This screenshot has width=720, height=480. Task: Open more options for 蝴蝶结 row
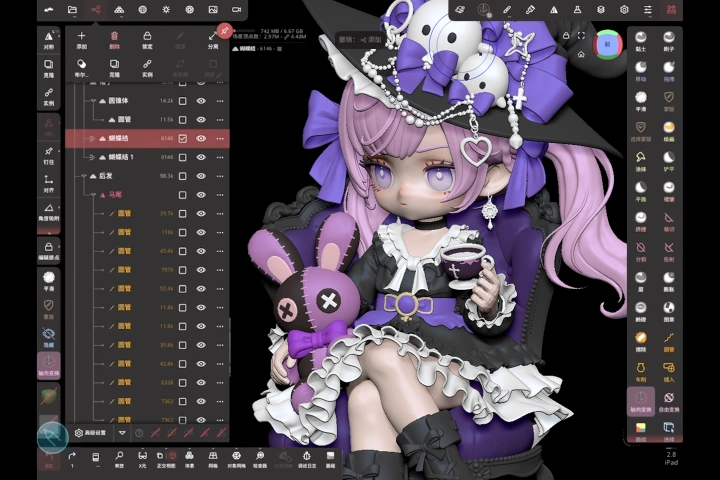click(220, 138)
